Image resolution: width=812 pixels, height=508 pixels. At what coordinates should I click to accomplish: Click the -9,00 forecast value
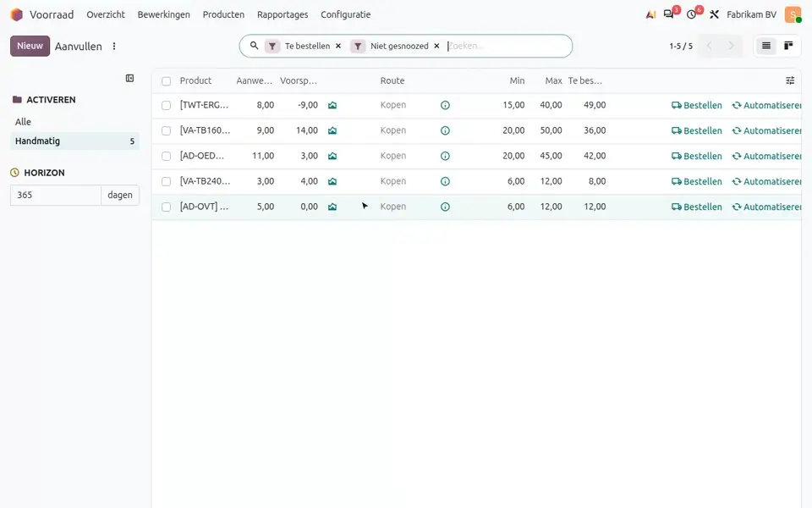click(x=308, y=105)
